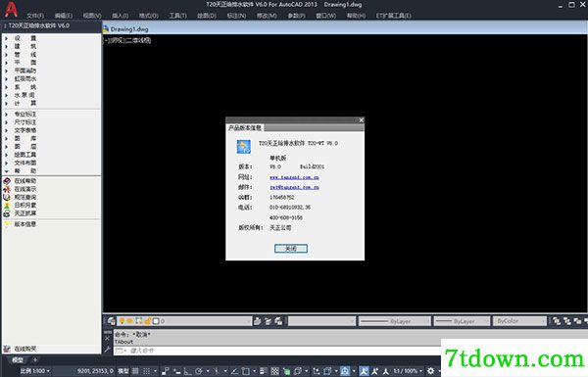Screen dimensions: 588x377
Task: Open the 编辑(E) menu
Action: [64, 16]
